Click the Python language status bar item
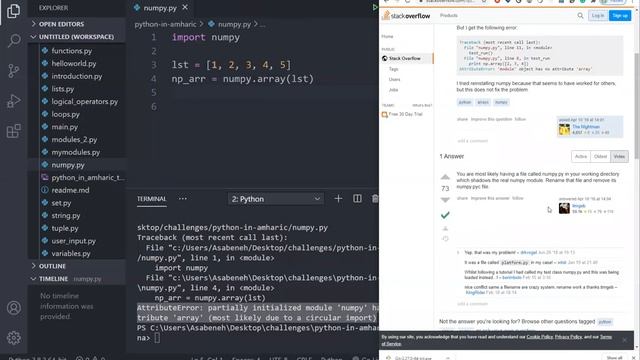 point(331,358)
